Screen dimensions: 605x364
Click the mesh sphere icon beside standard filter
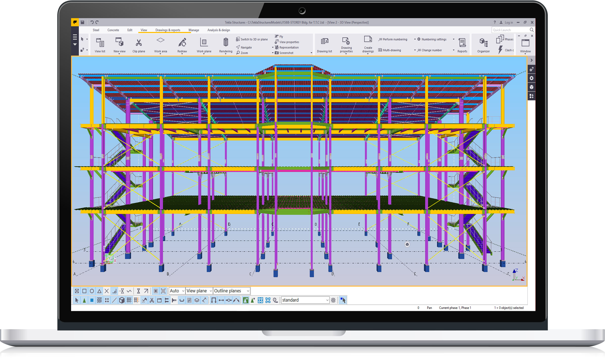click(x=333, y=300)
